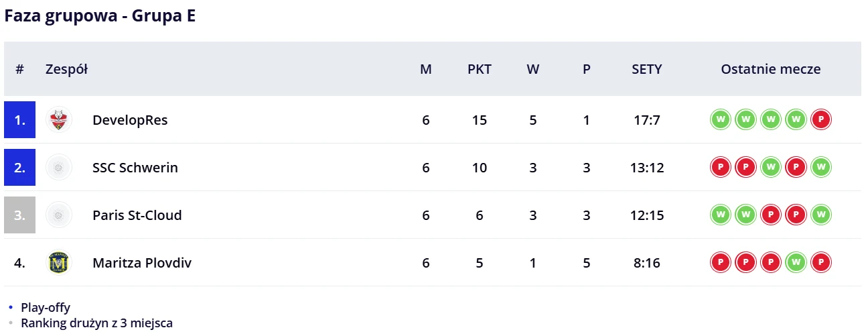The height and width of the screenshot is (336, 868).
Task: Open the SSC Schwerin team name link
Action: click(135, 168)
